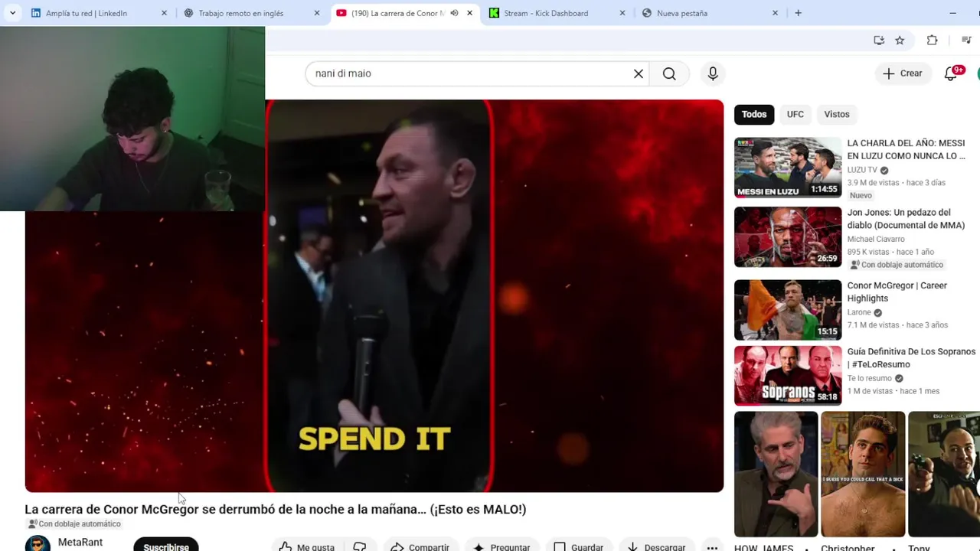Open a new browser tab with plus
This screenshot has width=980, height=551.
click(798, 13)
